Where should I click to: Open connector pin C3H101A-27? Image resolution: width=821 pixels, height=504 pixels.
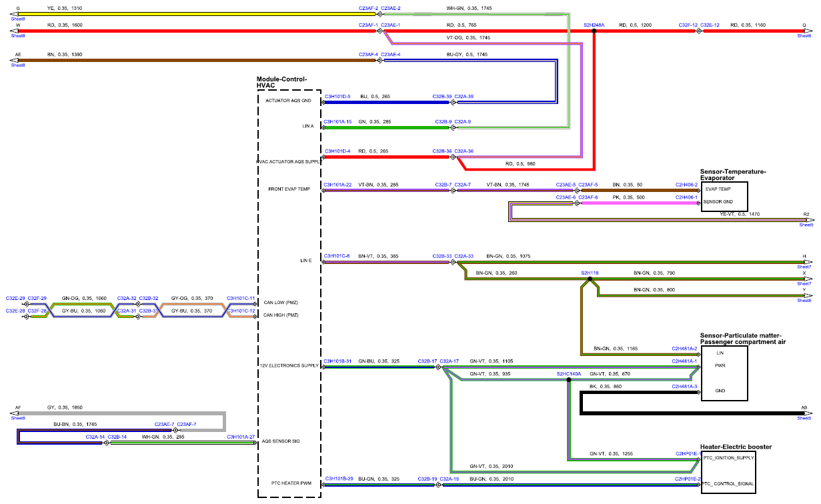coord(241,437)
